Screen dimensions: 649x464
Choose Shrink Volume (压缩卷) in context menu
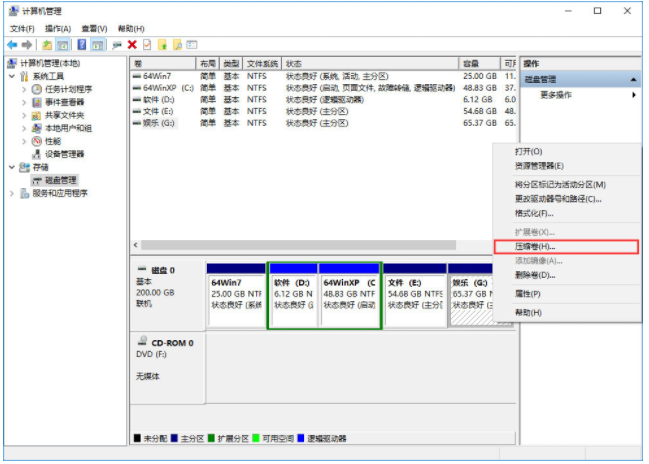tap(534, 246)
